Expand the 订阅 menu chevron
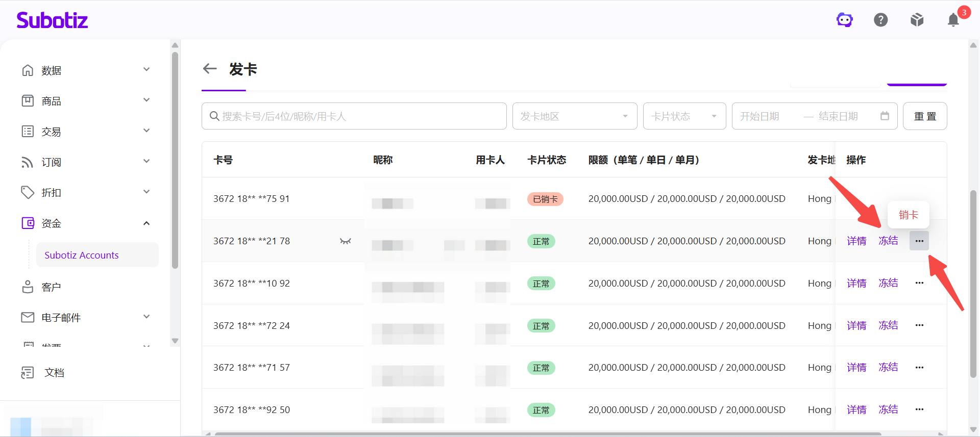 coord(146,162)
